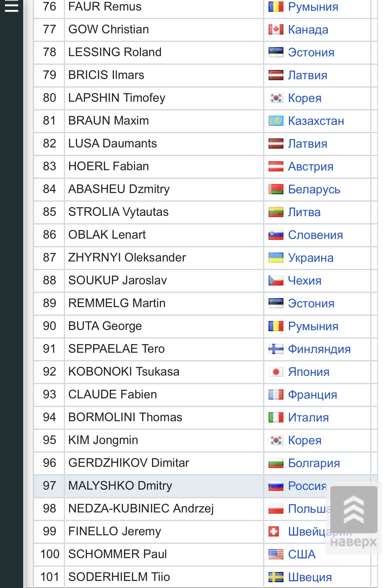Tap the scroll-to-top arrows icon

[354, 509]
